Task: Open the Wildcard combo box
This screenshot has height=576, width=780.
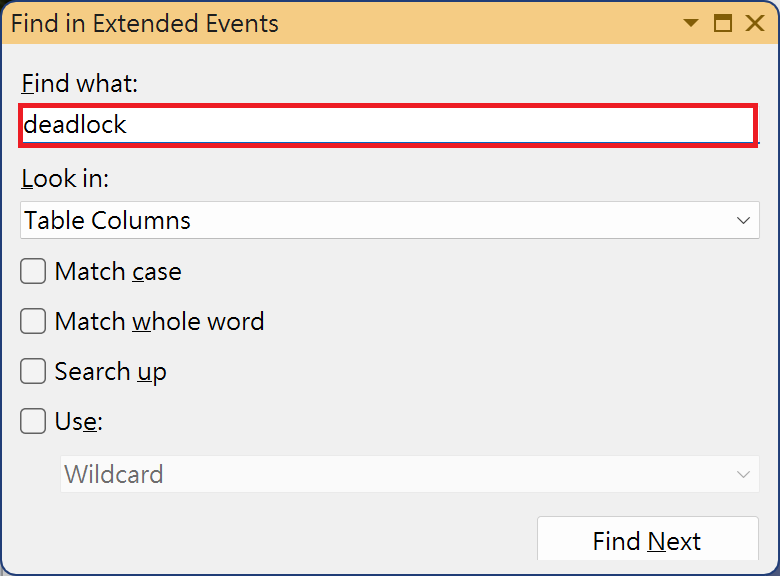Action: pyautogui.click(x=395, y=474)
